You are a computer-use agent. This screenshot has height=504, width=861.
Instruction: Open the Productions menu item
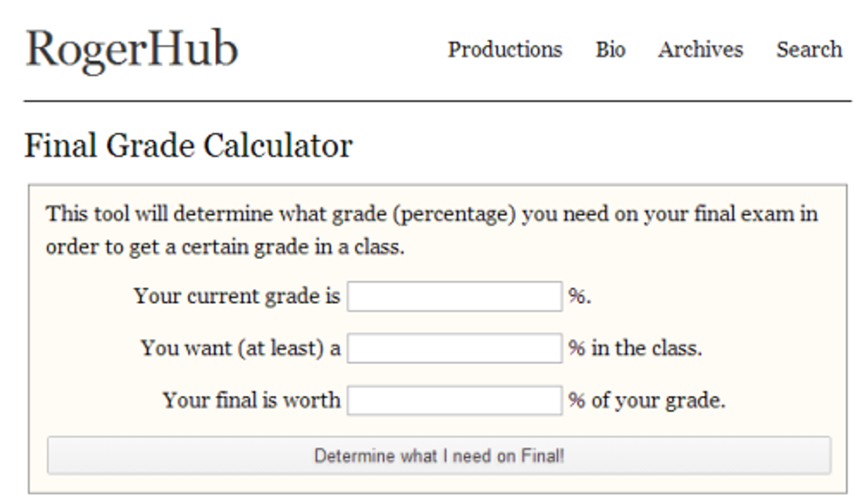pos(504,50)
